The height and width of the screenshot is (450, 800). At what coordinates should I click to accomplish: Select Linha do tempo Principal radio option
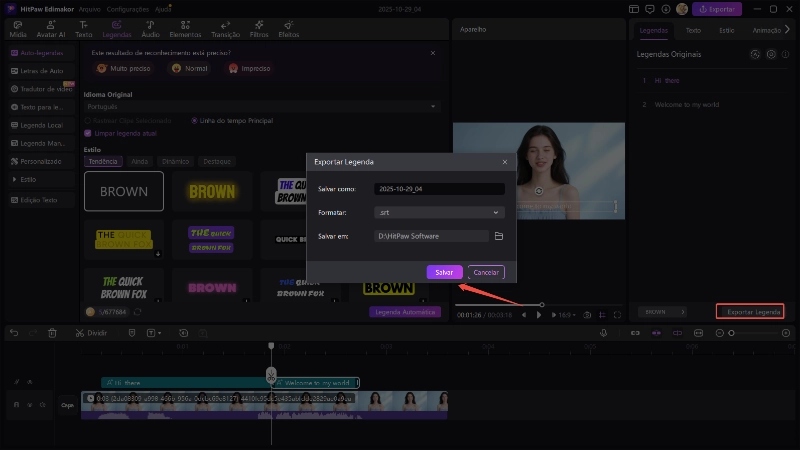coord(194,120)
